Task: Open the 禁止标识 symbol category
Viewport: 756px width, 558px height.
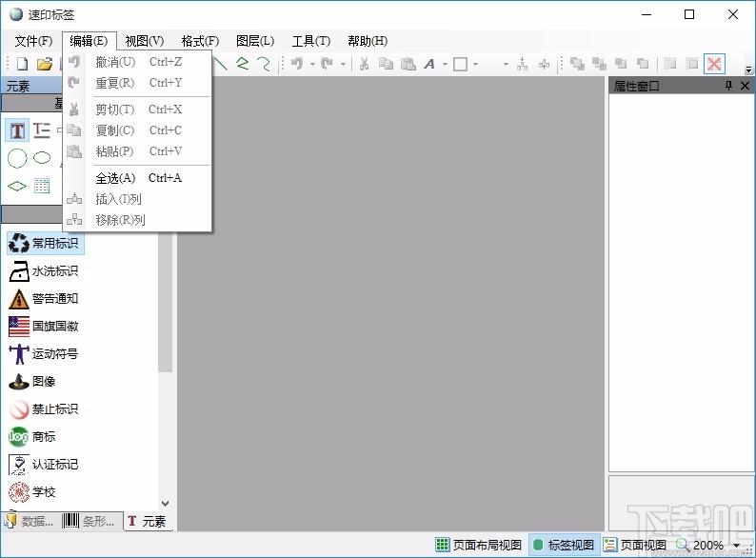Action: pyautogui.click(x=44, y=409)
